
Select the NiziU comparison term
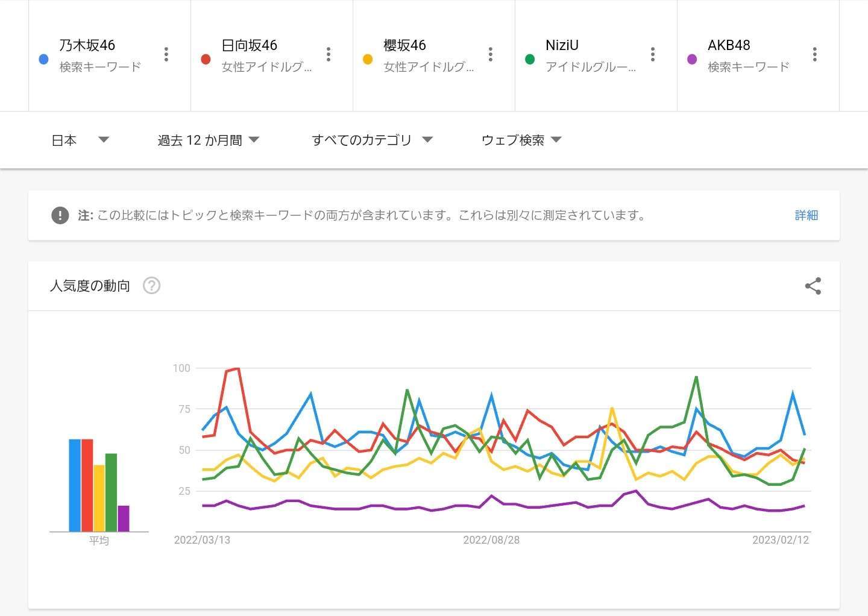click(x=562, y=46)
